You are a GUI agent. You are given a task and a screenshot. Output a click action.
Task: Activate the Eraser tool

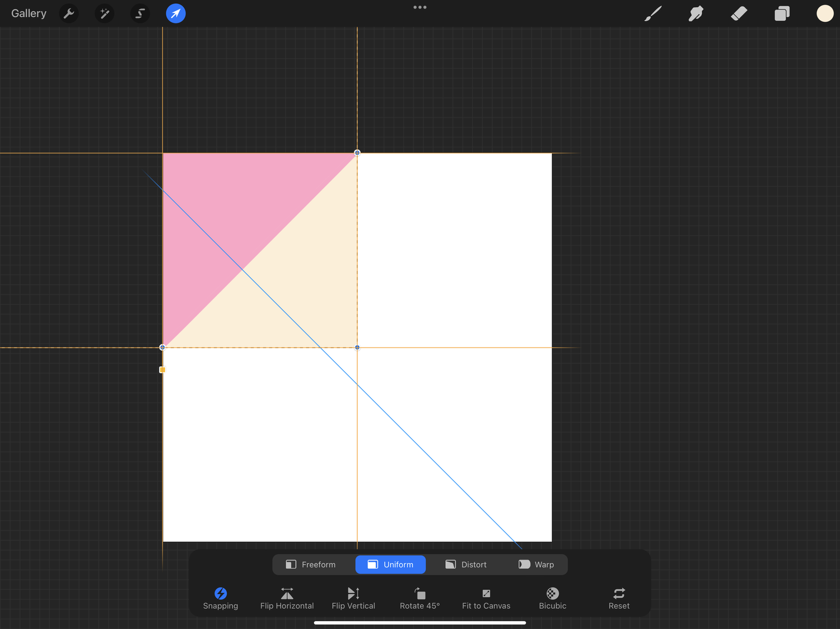coord(739,13)
